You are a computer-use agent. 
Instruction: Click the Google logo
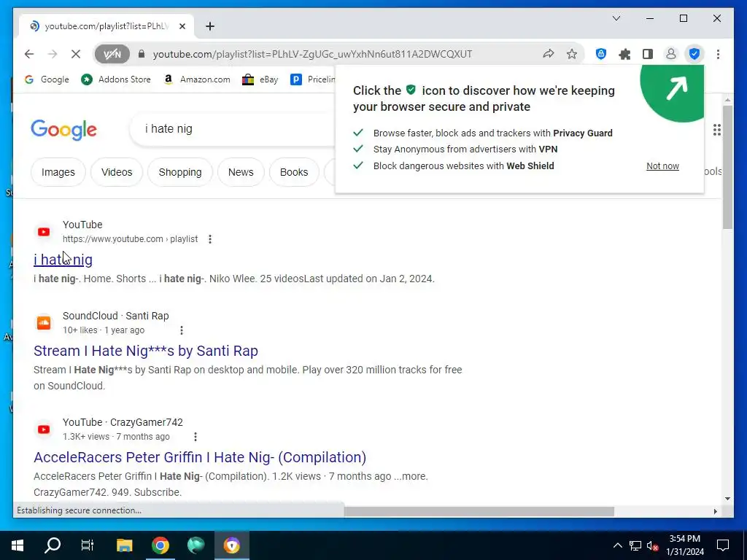click(x=64, y=130)
